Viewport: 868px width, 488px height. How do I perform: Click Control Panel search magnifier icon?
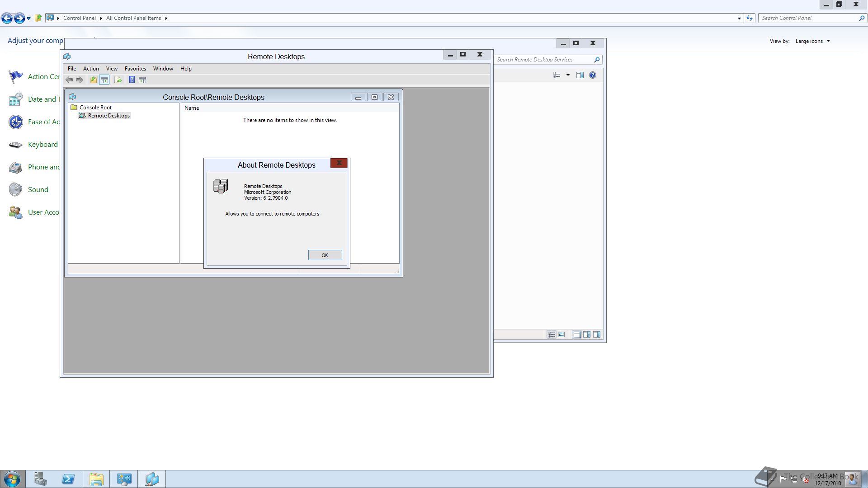point(862,18)
